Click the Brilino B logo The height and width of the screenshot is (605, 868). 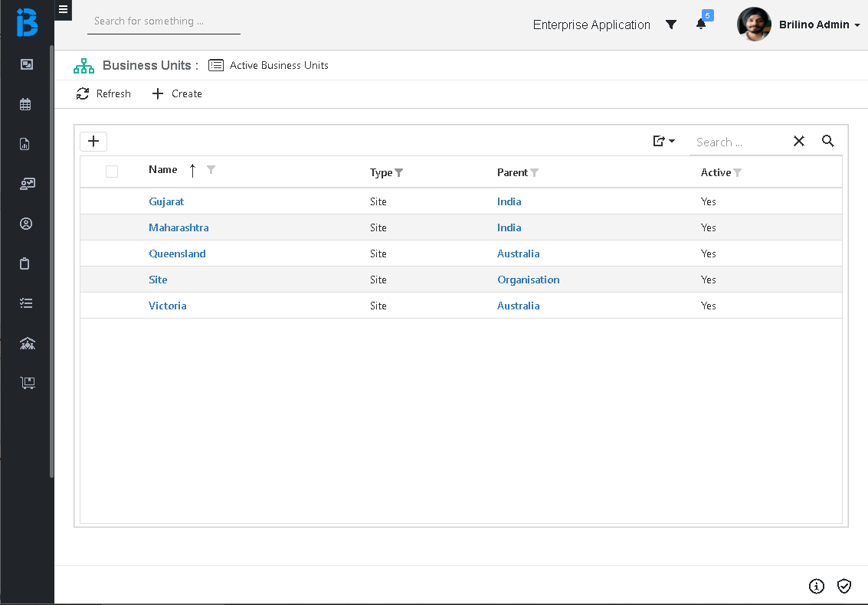coord(27,22)
